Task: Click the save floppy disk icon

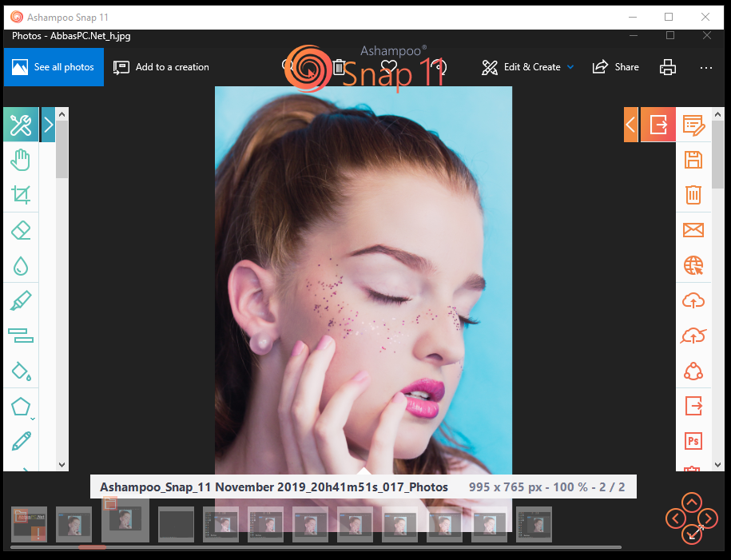Action: point(693,160)
